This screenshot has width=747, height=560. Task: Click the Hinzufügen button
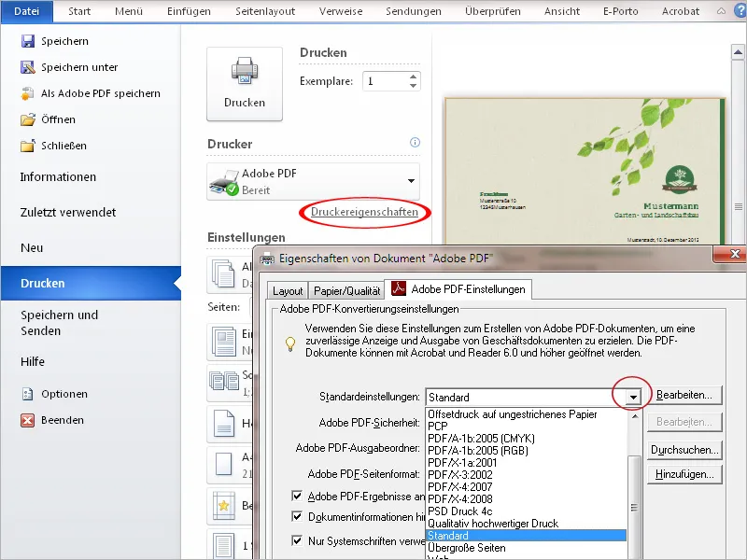coord(684,474)
